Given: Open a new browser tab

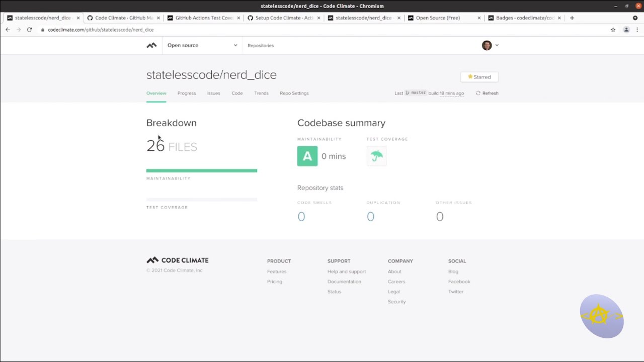Looking at the screenshot, I should click(x=572, y=18).
